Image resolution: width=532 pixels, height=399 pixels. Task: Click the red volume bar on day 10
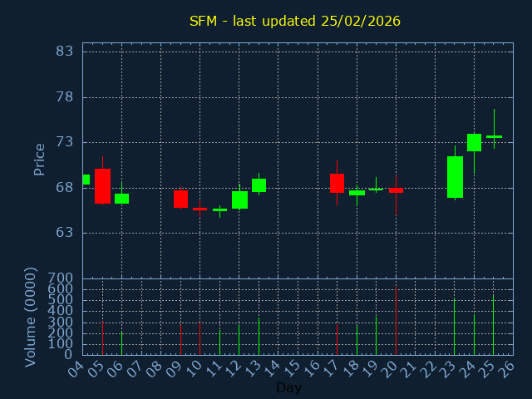(x=199, y=338)
